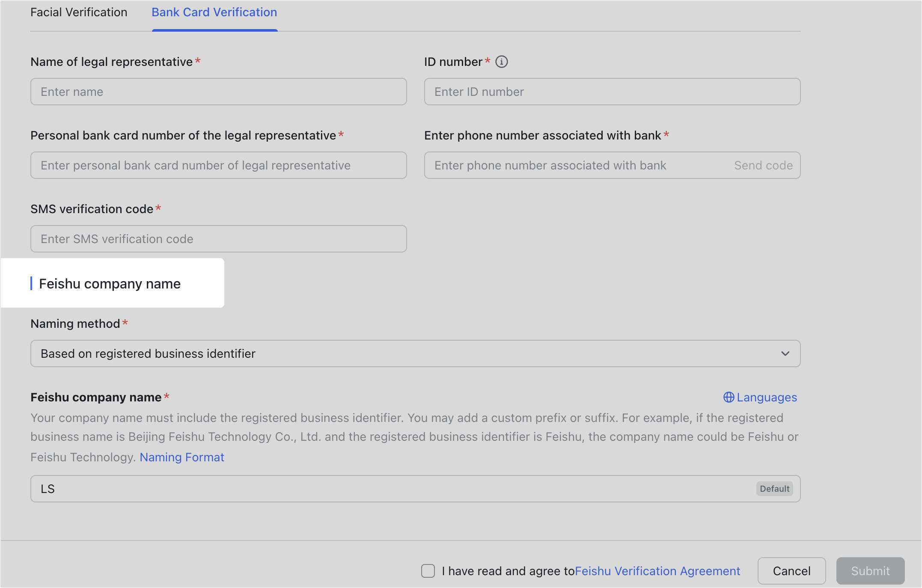Switch to the Facial Verification tab
922x588 pixels.
[79, 12]
